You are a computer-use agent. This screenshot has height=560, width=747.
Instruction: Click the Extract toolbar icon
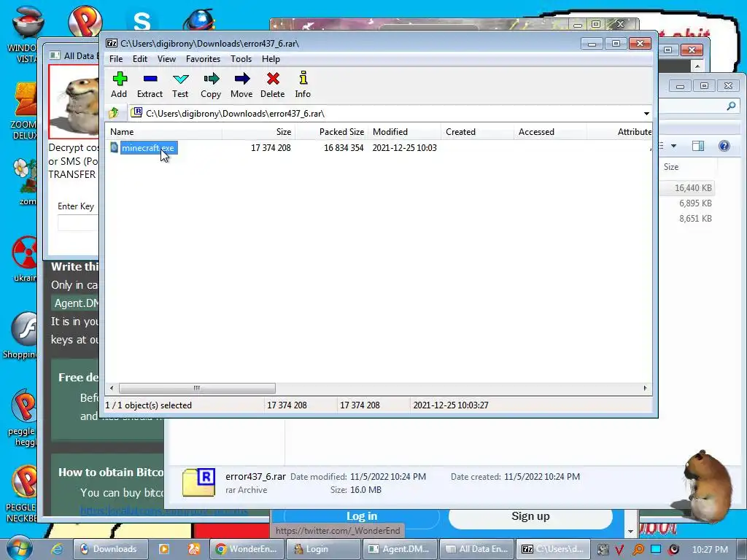[x=150, y=85]
